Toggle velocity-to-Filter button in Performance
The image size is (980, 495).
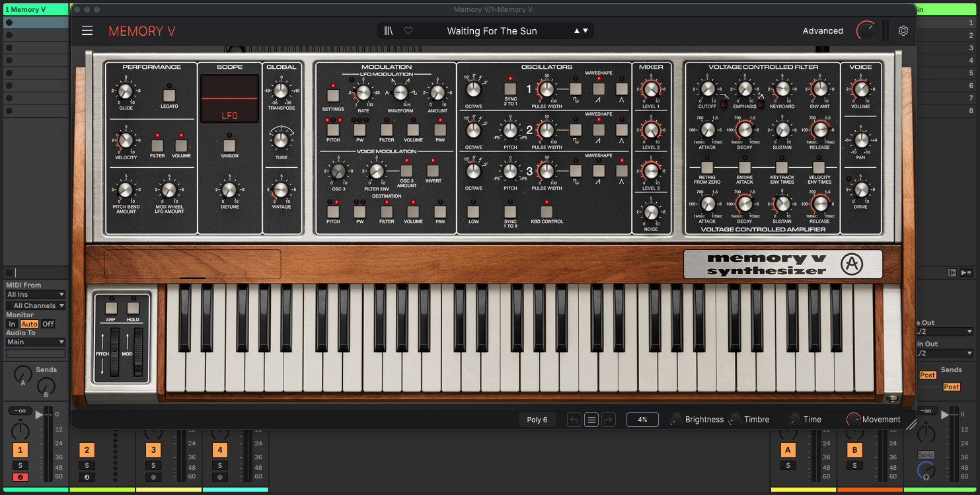[x=157, y=145]
